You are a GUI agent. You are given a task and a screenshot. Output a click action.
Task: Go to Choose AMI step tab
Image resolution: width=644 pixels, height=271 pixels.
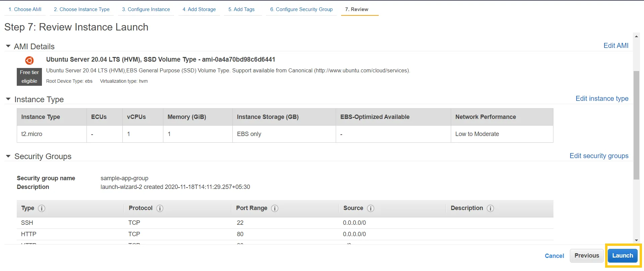(x=25, y=9)
